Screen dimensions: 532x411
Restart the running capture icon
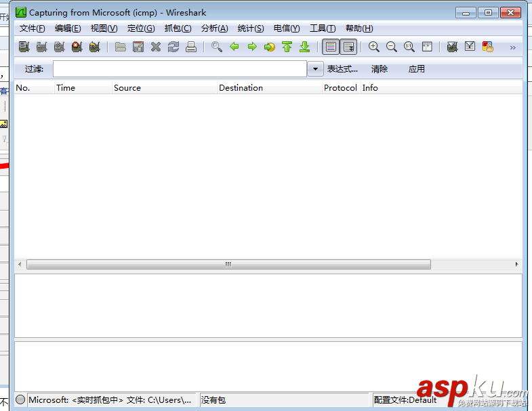(x=95, y=47)
